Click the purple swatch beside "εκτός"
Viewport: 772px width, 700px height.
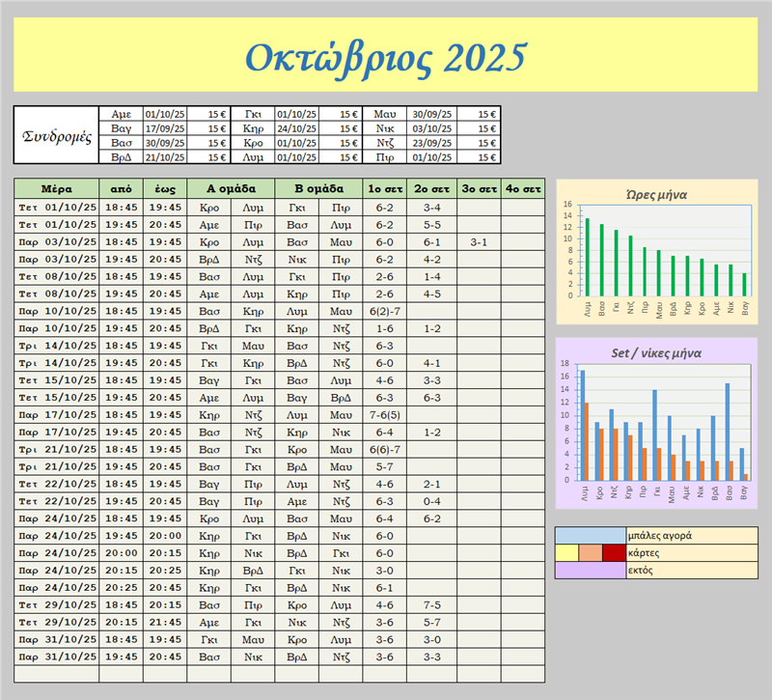tap(590, 571)
